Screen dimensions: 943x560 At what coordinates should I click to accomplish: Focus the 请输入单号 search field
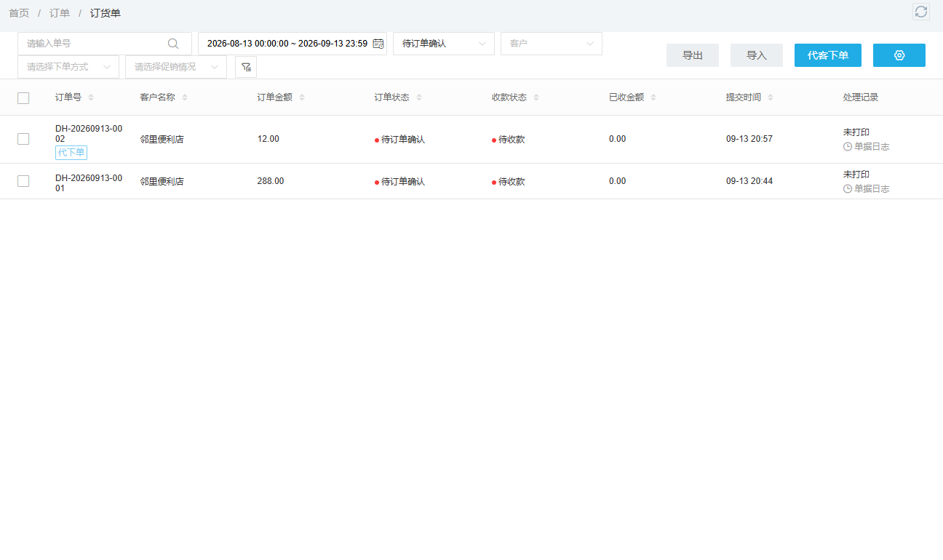click(105, 44)
